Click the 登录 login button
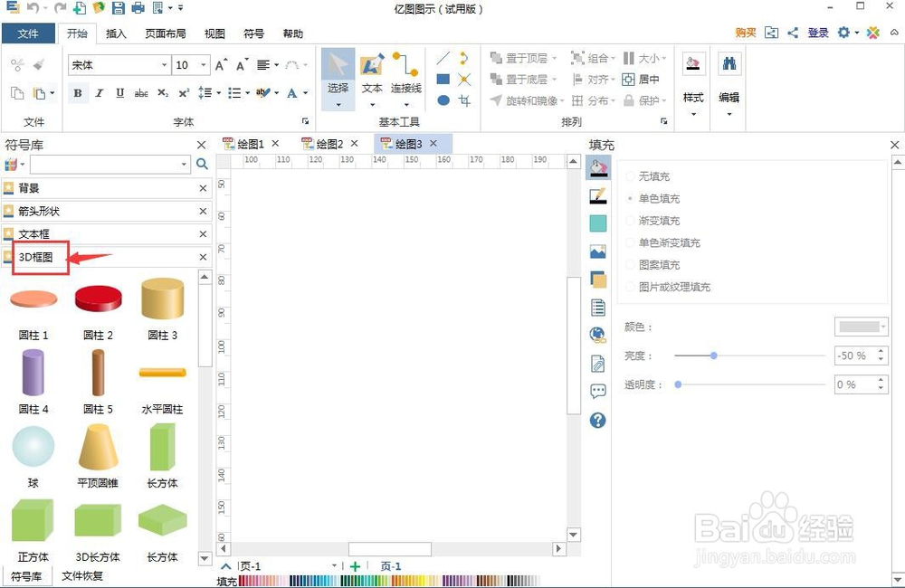The height and width of the screenshot is (588, 905). tap(817, 32)
